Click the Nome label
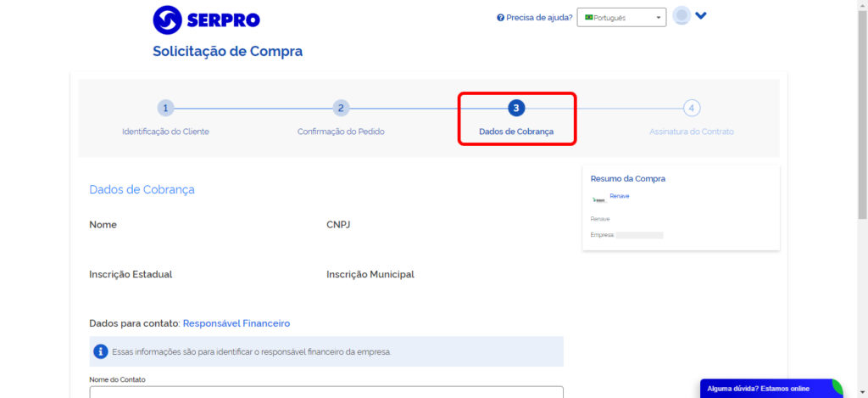Image resolution: width=868 pixels, height=398 pixels. [x=103, y=225]
